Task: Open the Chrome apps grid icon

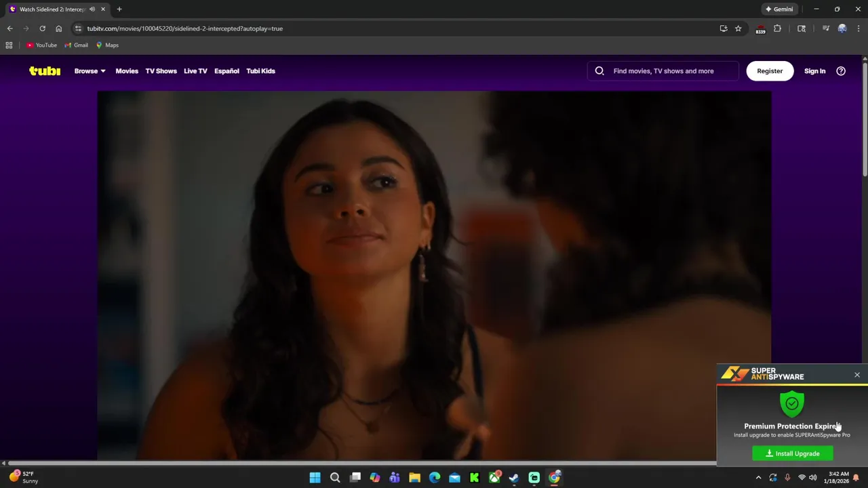Action: click(x=9, y=45)
